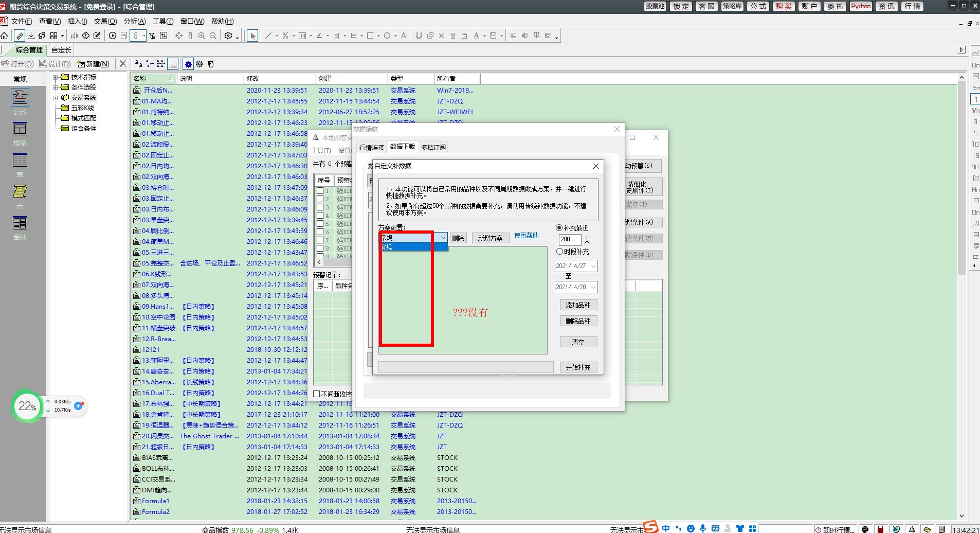The height and width of the screenshot is (533, 980).
Task: Click the Python button in title bar
Action: point(860,6)
